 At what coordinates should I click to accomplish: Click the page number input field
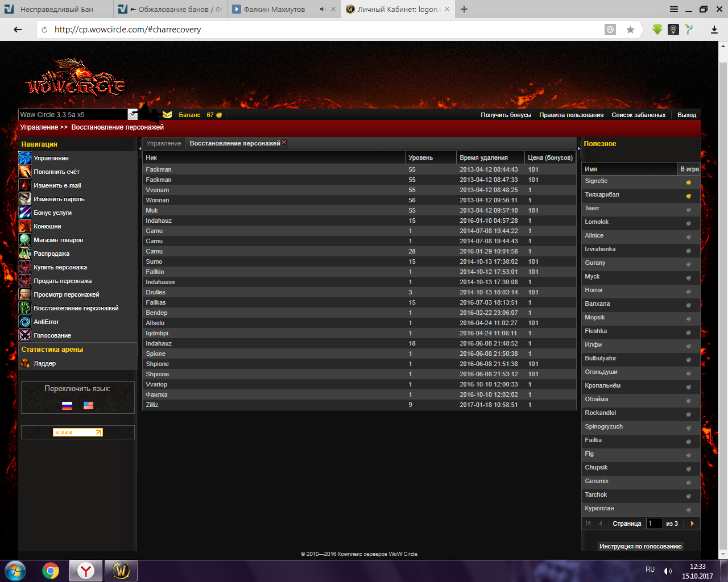[654, 523]
